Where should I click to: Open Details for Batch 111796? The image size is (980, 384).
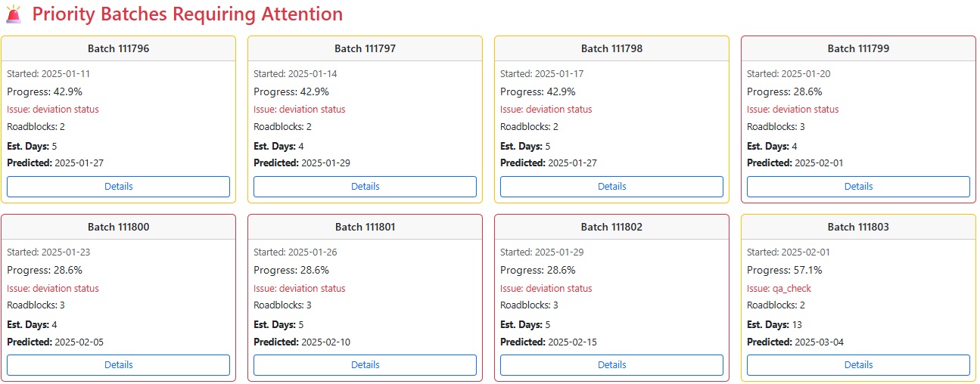pyautogui.click(x=118, y=187)
